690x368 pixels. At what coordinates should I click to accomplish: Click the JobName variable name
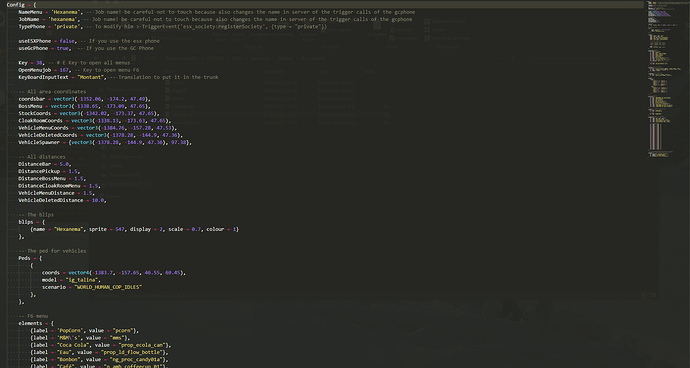29,19
